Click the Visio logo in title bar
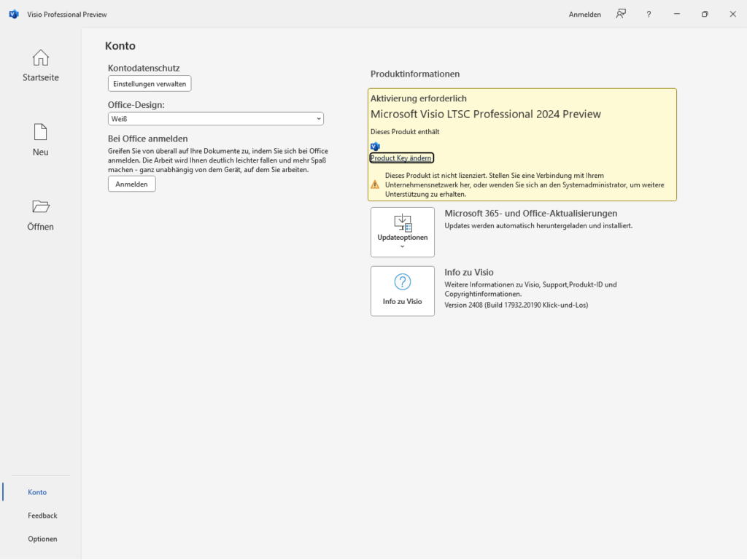 click(13, 14)
